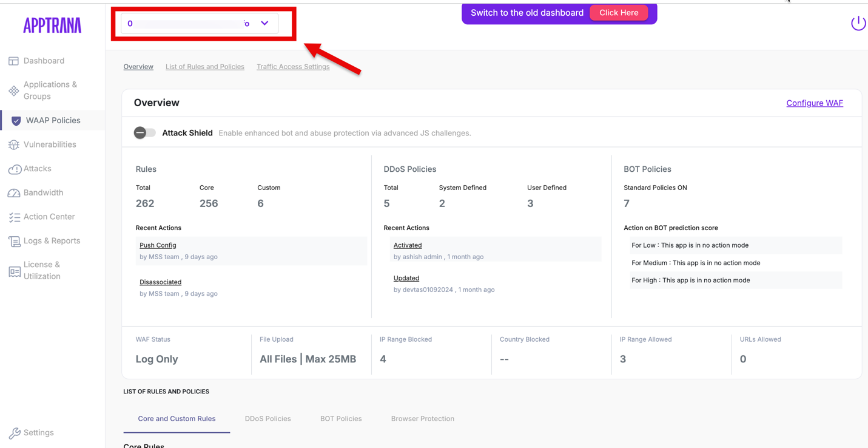Open the Browser Protection tab
Viewport: 868px width, 448px height.
point(422,418)
